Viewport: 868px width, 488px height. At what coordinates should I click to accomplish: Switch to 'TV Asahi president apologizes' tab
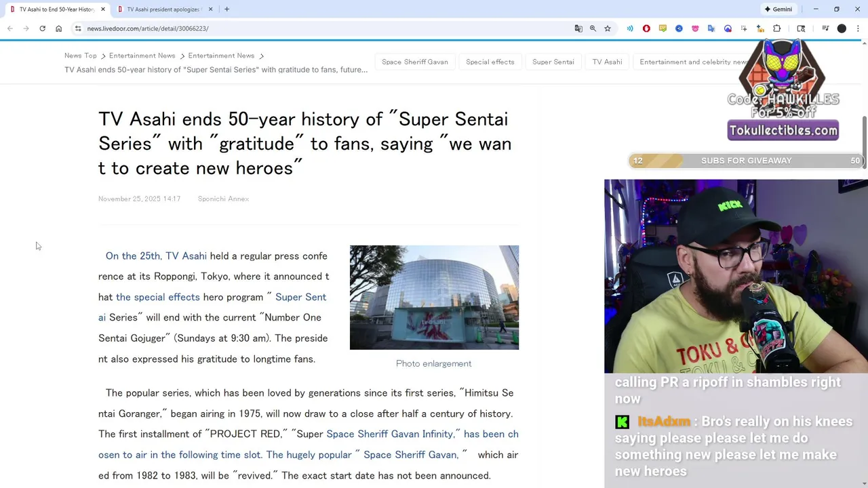163,9
